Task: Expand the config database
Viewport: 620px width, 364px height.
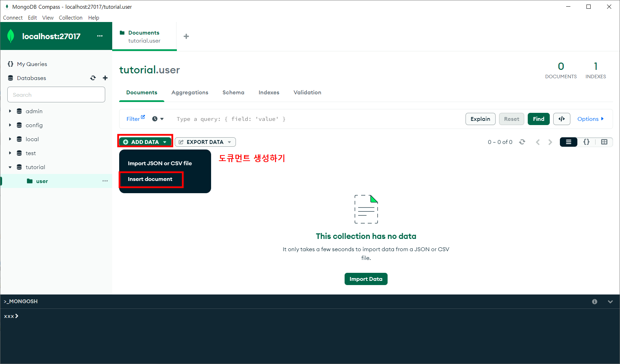Action: coord(10,125)
